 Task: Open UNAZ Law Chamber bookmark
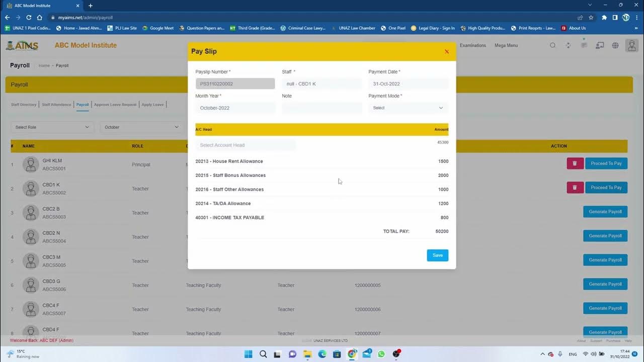pos(354,28)
